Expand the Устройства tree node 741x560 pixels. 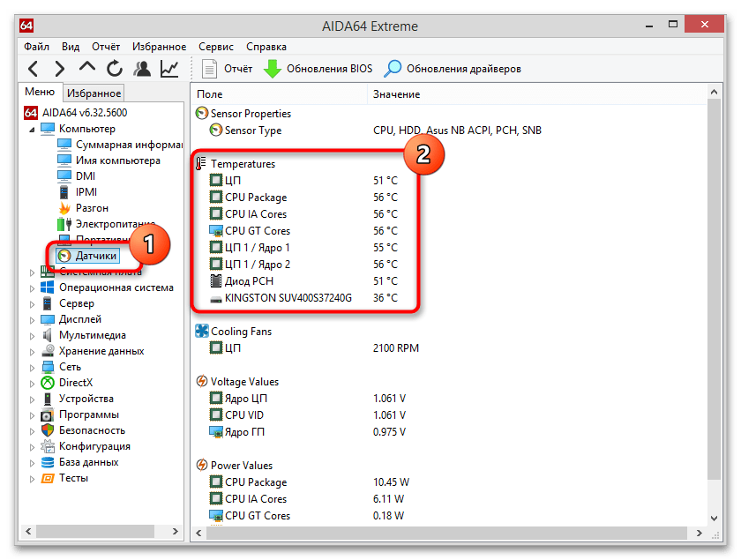[32, 399]
